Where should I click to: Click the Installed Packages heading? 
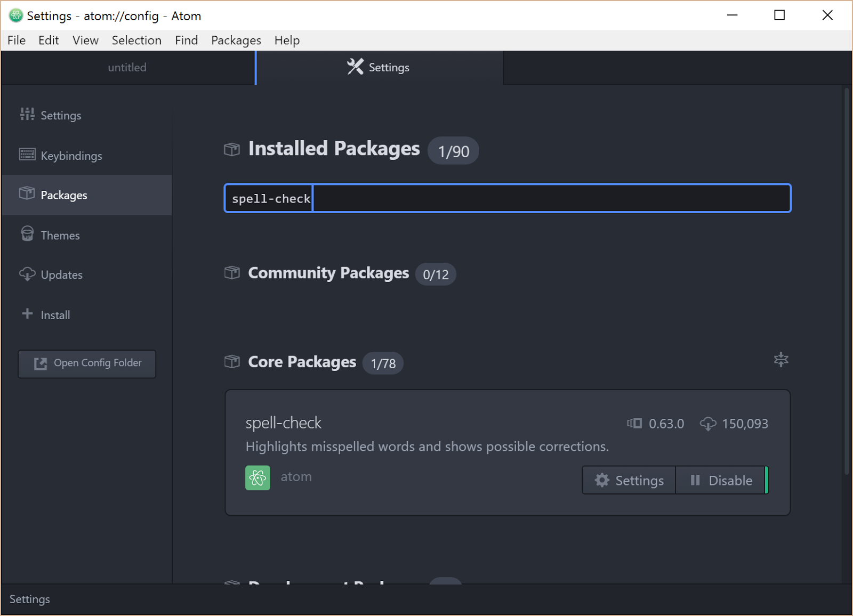click(x=334, y=149)
